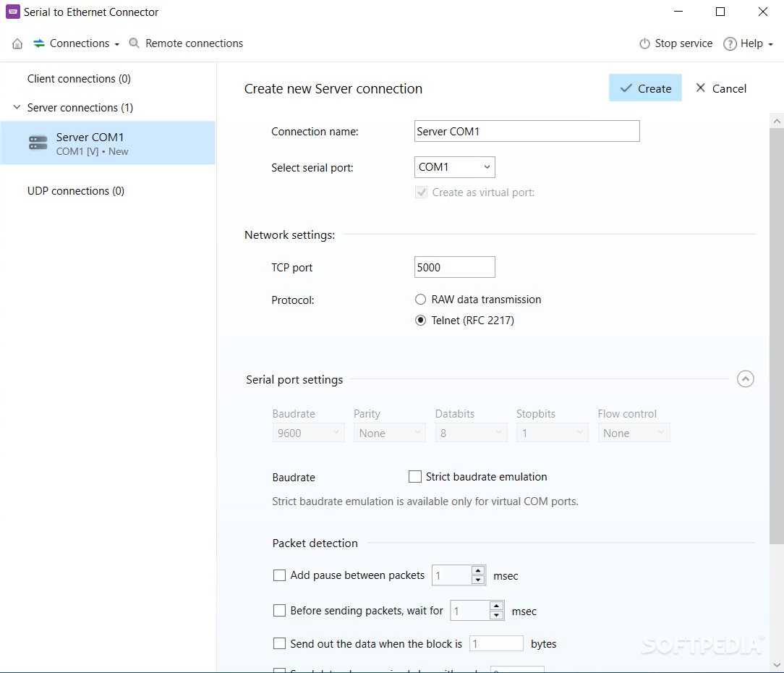This screenshot has width=784, height=673.
Task: Increase Before sending packets wait value
Action: point(496,606)
